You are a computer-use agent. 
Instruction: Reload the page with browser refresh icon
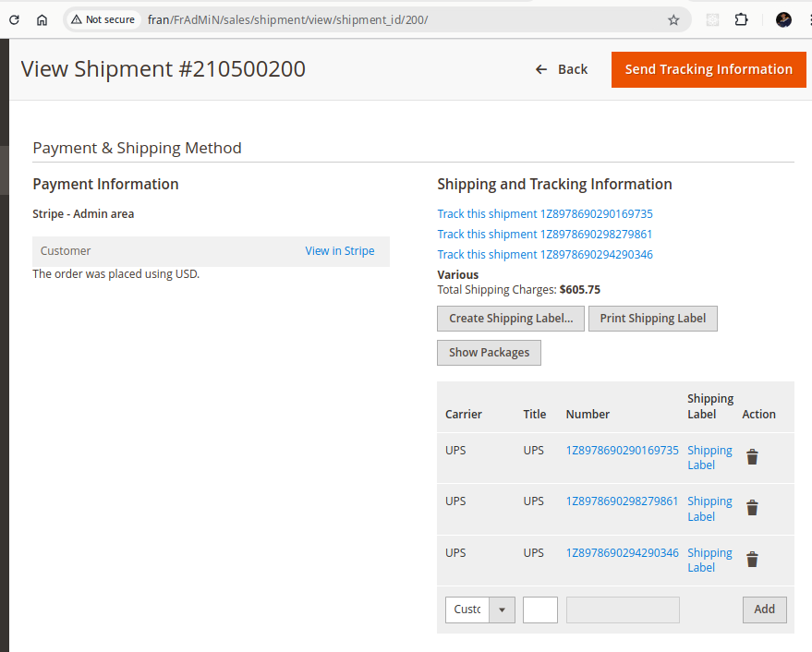click(15, 19)
